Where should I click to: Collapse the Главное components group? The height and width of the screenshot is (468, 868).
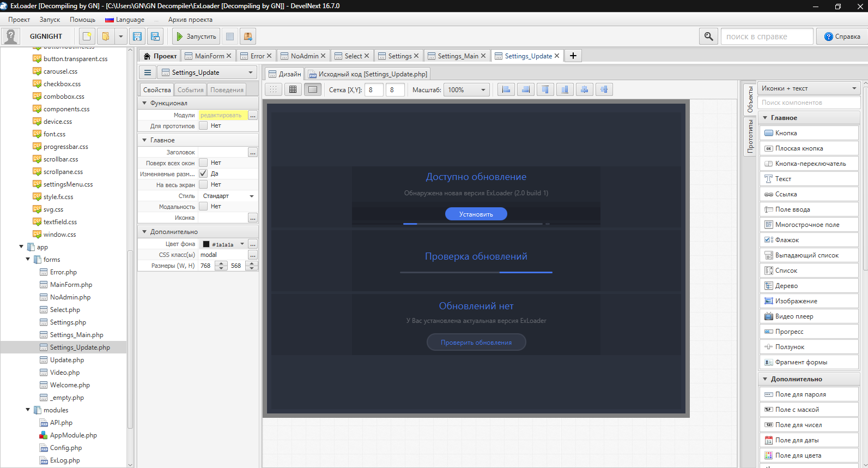coord(765,118)
